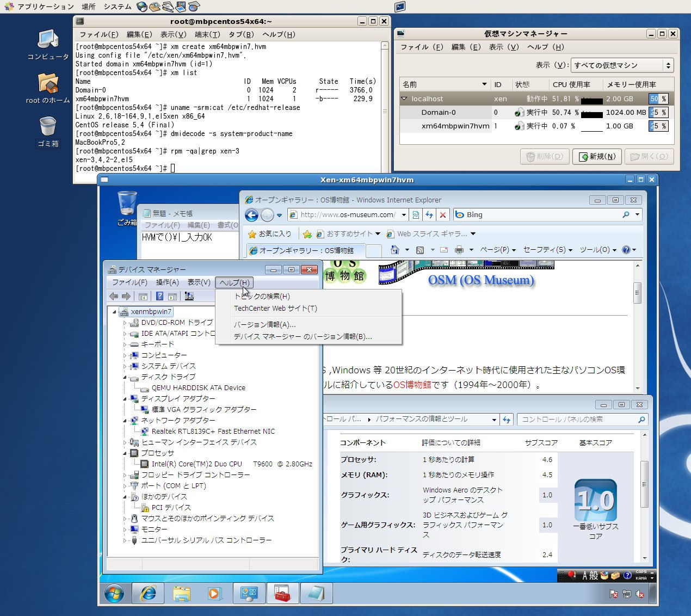The width and height of the screenshot is (691, 616).
Task: Open the 端末(T) menu in the terminal
Action: coord(207,34)
